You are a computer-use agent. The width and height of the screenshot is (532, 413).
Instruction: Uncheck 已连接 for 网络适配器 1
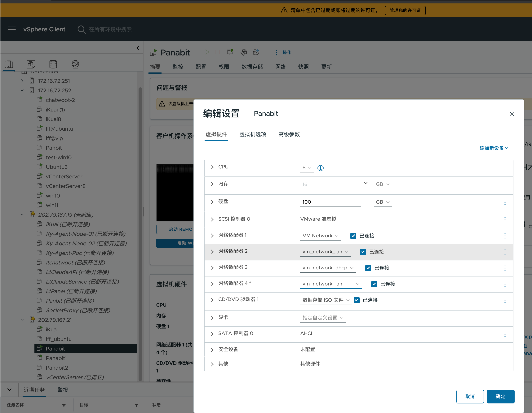353,236
